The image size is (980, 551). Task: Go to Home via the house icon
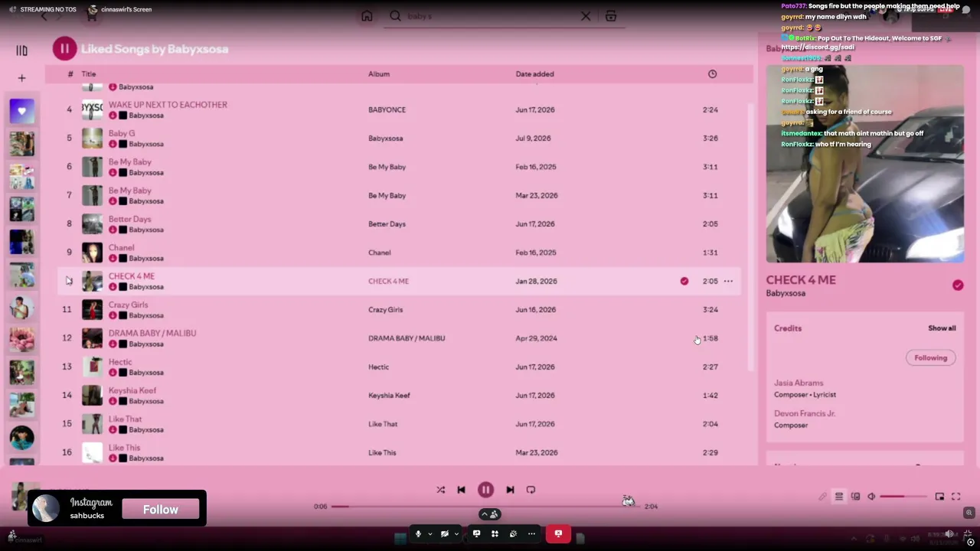click(x=367, y=16)
